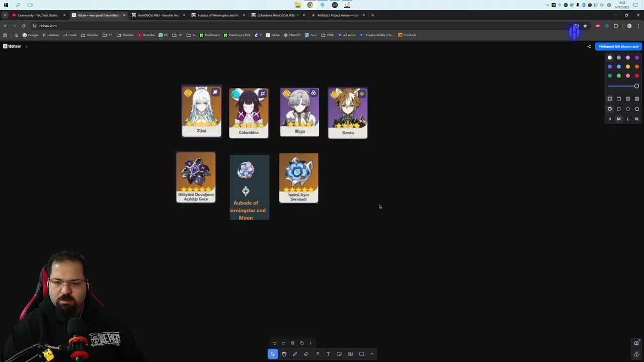Choose the Rectangle shape tool
The height and width of the screenshot is (362, 644).
click(x=361, y=354)
